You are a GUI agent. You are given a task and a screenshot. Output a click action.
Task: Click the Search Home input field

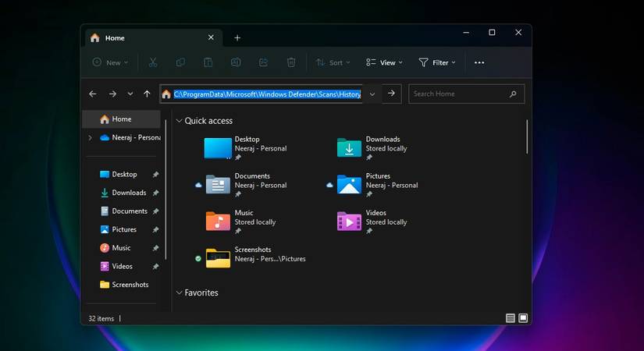pos(459,94)
